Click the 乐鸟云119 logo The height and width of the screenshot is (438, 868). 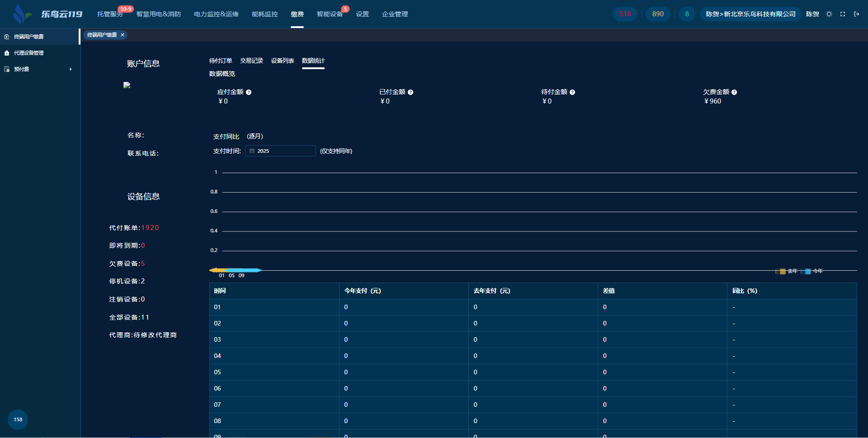click(47, 14)
